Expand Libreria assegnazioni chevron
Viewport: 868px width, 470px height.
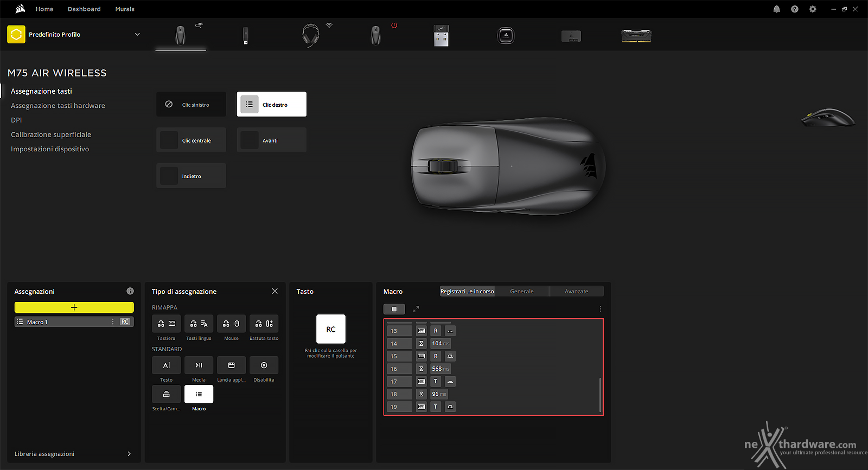[129, 454]
